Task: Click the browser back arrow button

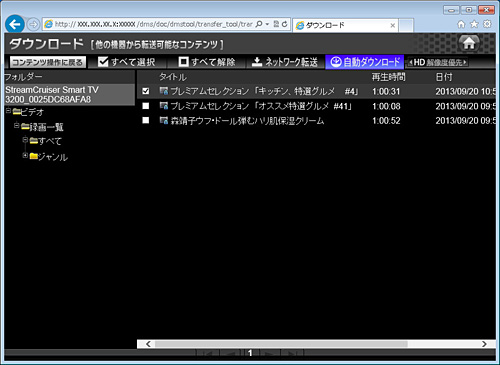Action: click(x=15, y=24)
